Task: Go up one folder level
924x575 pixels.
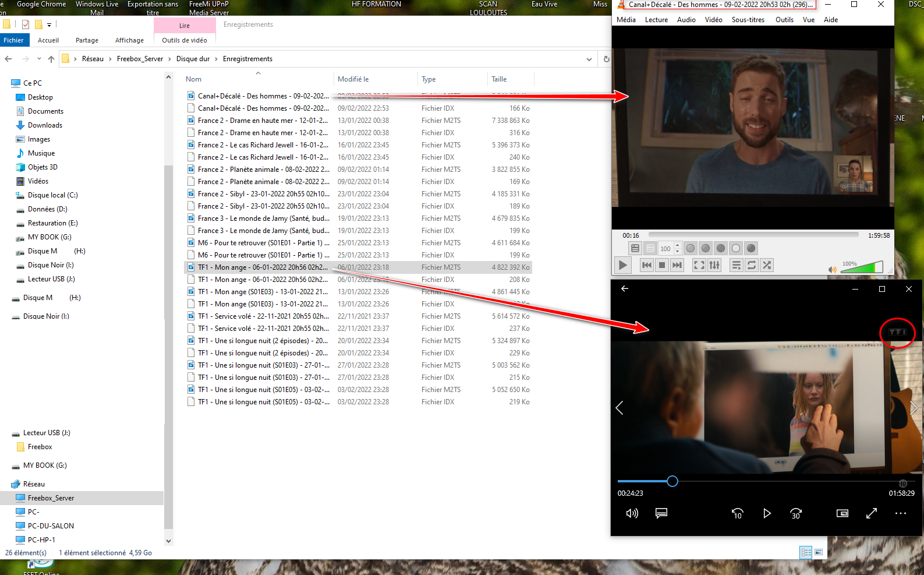Action: click(51, 59)
